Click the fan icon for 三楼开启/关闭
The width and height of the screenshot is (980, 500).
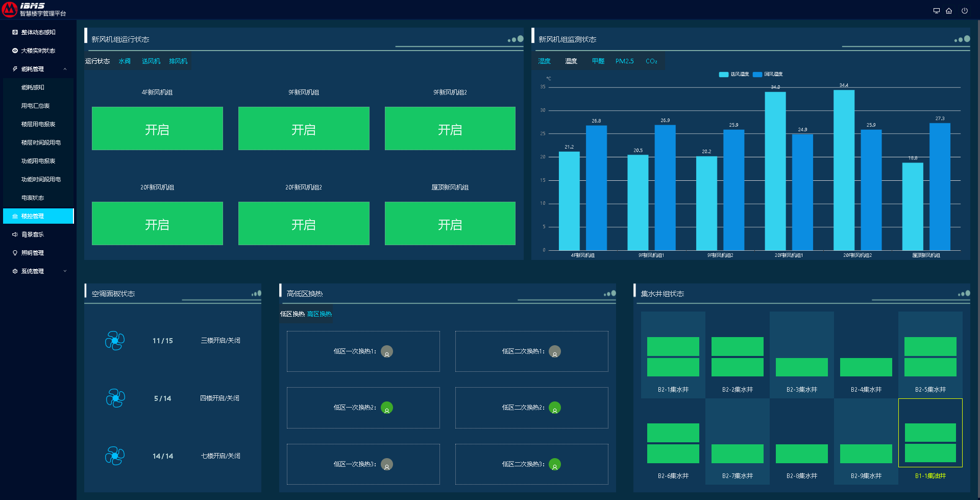coord(115,341)
